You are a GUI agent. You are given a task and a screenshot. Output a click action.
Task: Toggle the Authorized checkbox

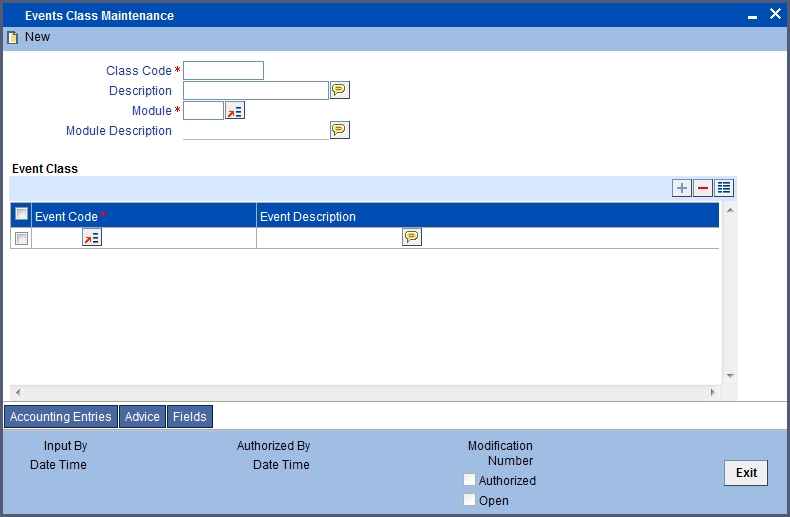(x=469, y=480)
